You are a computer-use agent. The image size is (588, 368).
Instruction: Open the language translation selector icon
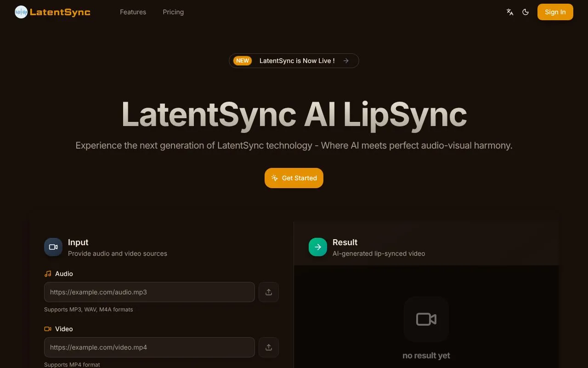coord(510,12)
